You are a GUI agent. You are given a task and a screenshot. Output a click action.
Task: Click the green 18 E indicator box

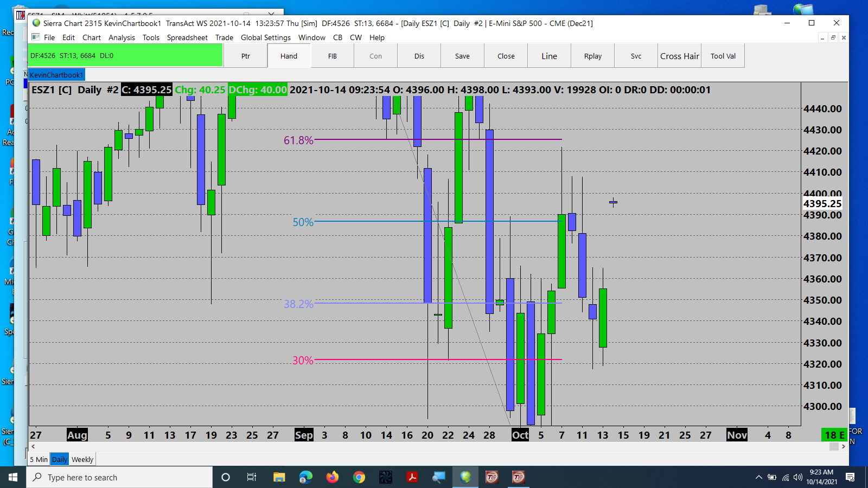tap(834, 435)
